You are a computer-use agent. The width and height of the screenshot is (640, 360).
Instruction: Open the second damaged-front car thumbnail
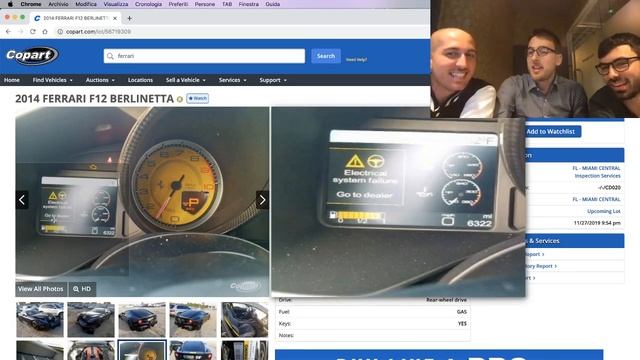[91, 320]
